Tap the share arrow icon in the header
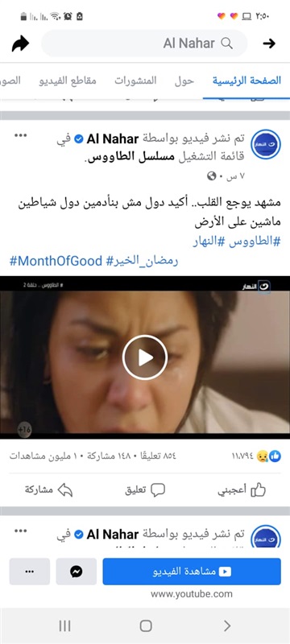 click(20, 43)
